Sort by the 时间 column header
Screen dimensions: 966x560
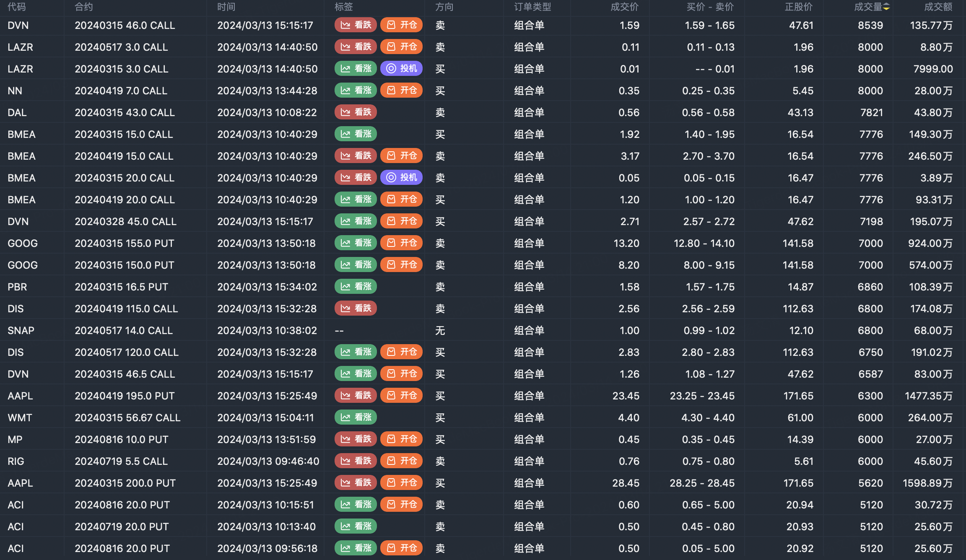click(x=226, y=7)
